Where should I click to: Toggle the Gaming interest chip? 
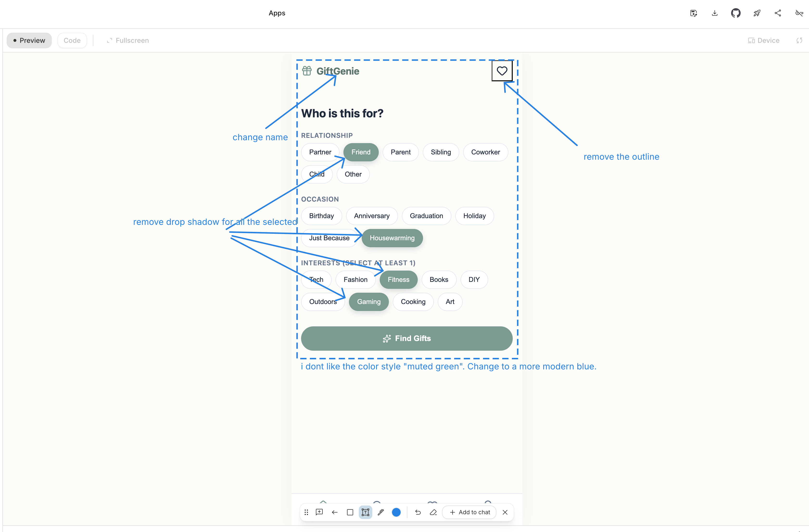368,302
